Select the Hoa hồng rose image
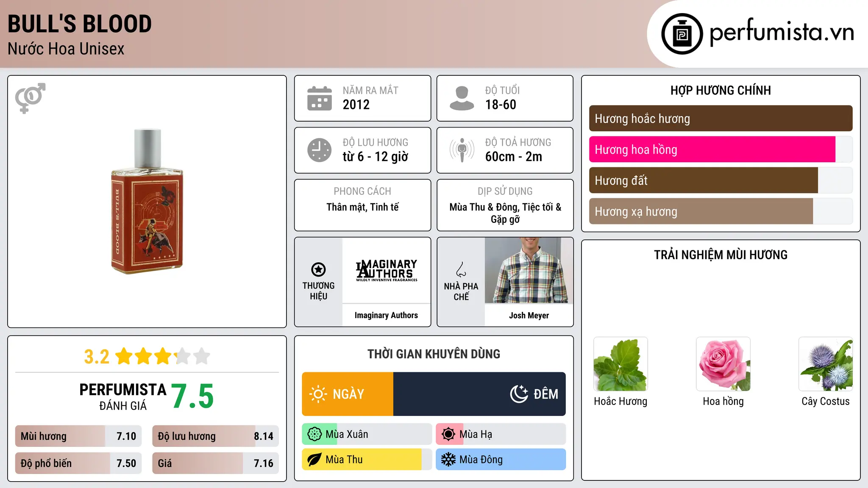Screen dimensions: 868x488 723,364
